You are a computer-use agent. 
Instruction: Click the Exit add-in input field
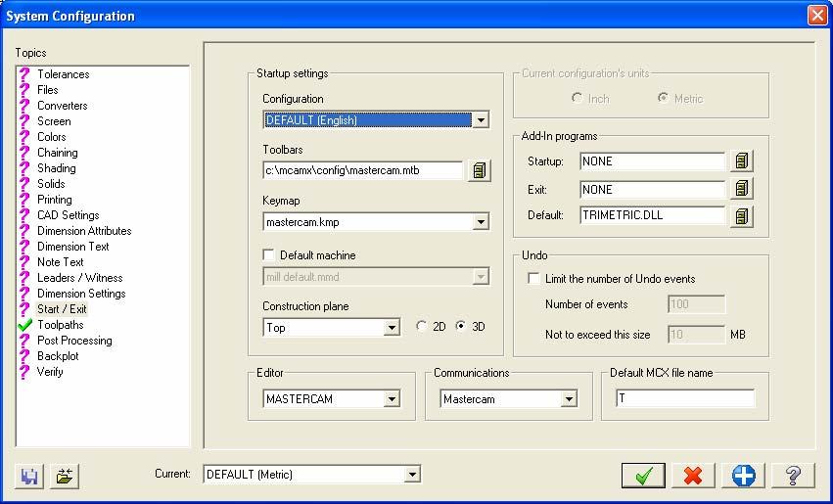tap(652, 190)
